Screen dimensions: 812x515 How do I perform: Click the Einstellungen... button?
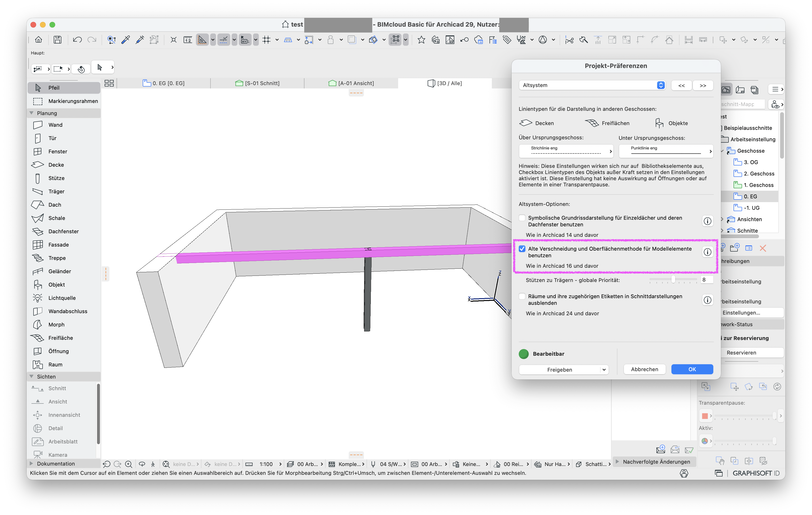(741, 313)
